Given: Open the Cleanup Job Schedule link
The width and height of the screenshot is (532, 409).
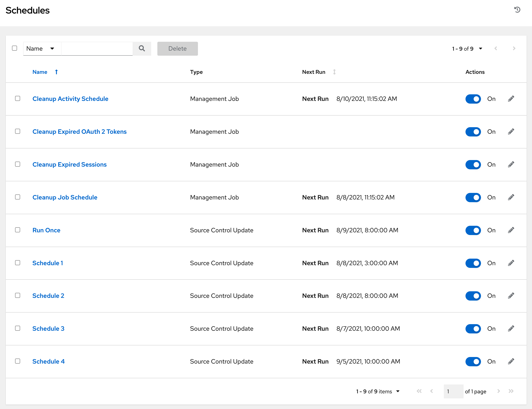Looking at the screenshot, I should point(65,197).
